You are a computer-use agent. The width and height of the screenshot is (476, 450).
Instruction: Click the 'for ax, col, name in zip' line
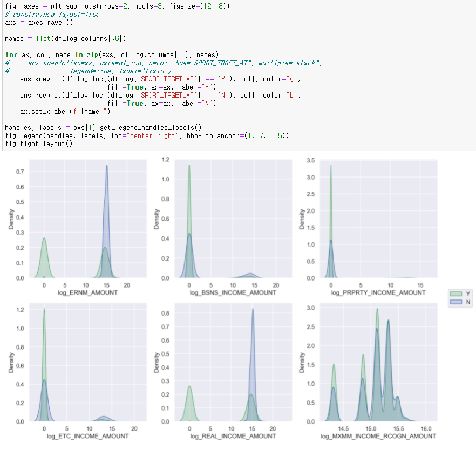click(x=114, y=55)
